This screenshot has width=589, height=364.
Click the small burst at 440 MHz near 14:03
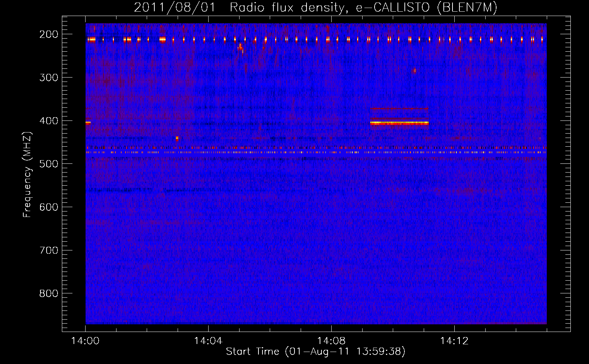(177, 138)
